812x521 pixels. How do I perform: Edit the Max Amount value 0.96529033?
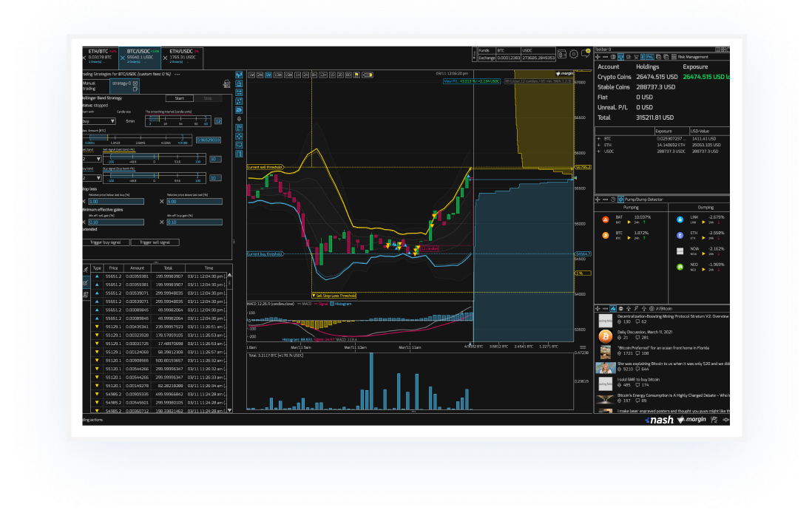(x=209, y=140)
